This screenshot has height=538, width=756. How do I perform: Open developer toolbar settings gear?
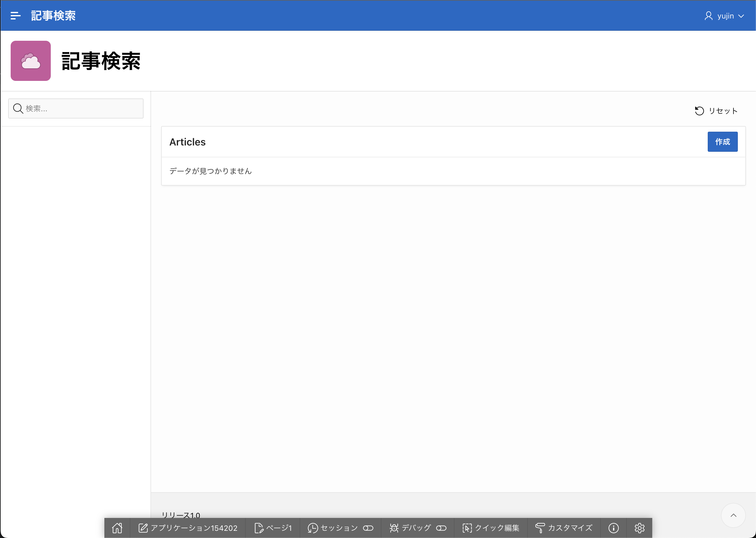pos(639,528)
